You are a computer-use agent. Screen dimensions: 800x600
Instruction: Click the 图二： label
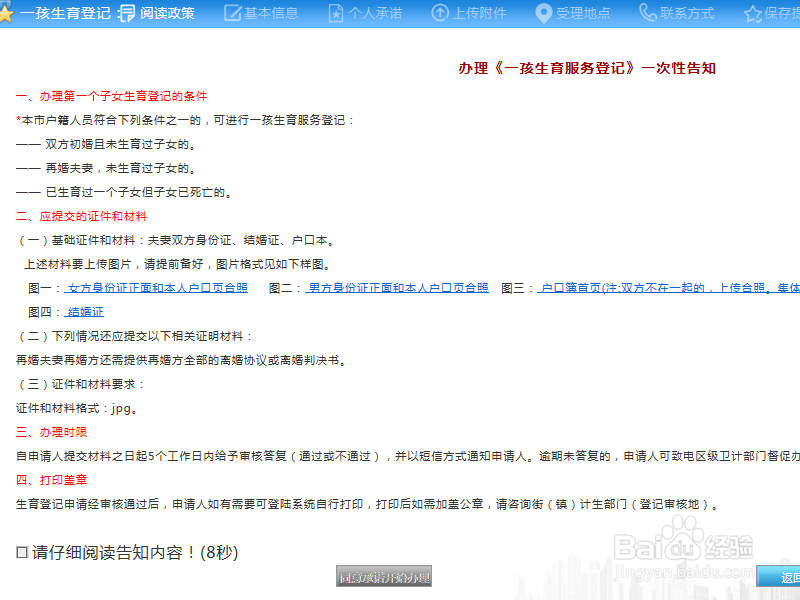[286, 288]
